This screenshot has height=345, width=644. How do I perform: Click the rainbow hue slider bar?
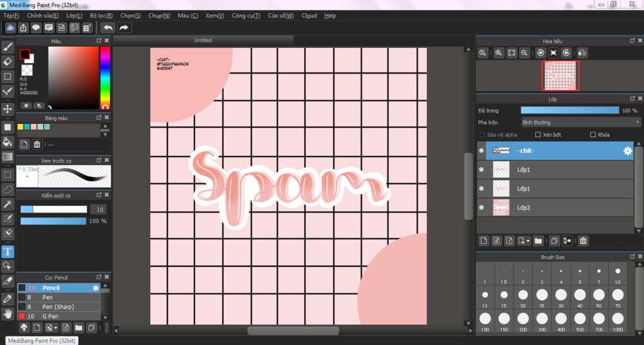[x=105, y=77]
